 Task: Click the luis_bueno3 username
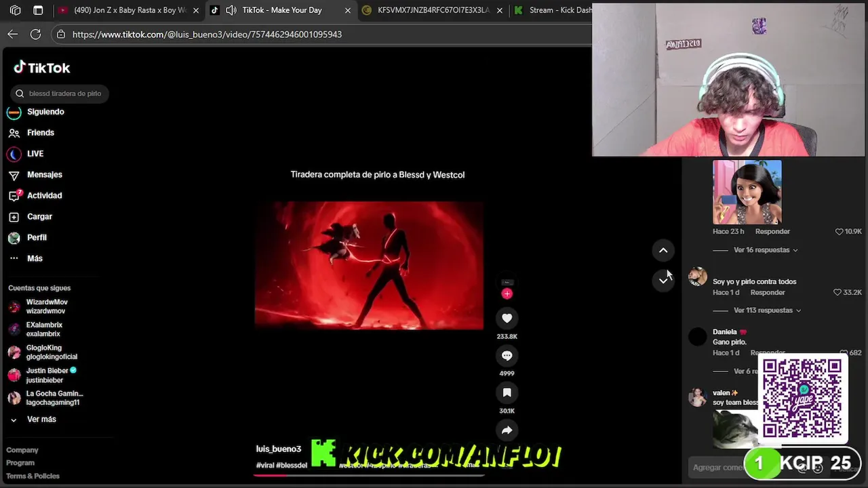[278, 449]
